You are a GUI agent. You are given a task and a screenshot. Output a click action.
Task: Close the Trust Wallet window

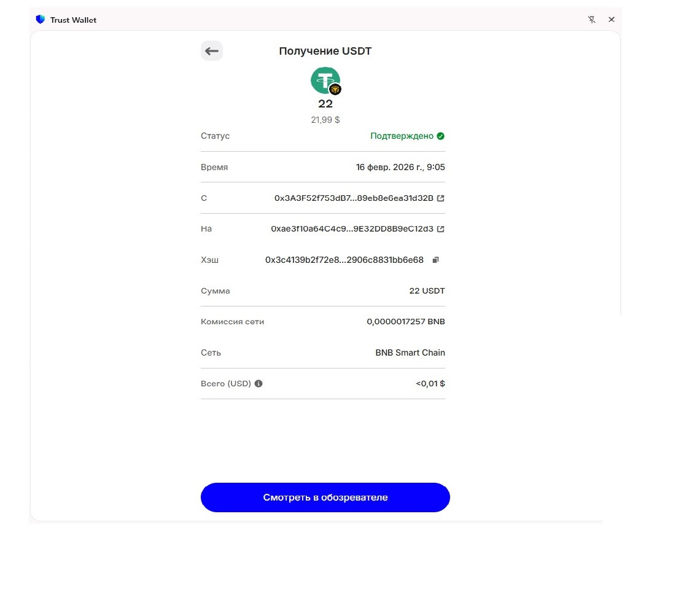click(612, 20)
